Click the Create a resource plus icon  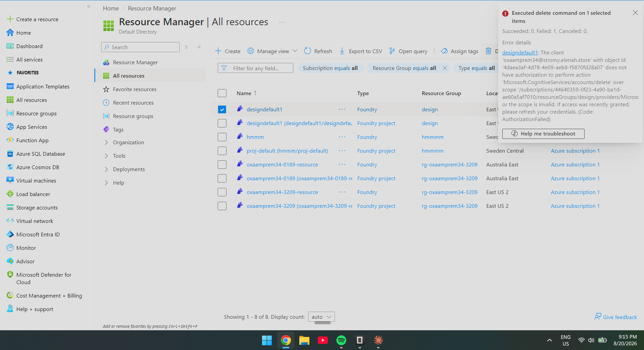click(10, 19)
